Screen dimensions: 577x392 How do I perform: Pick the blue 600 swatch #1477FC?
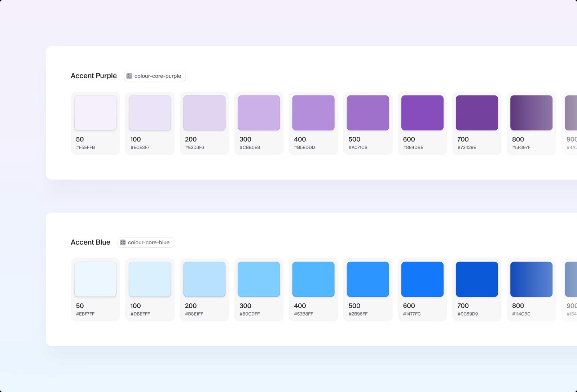click(x=422, y=279)
